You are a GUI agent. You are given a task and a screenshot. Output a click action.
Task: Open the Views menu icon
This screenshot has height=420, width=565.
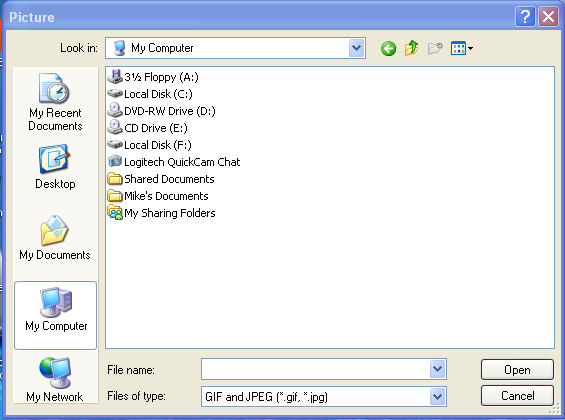(462, 48)
